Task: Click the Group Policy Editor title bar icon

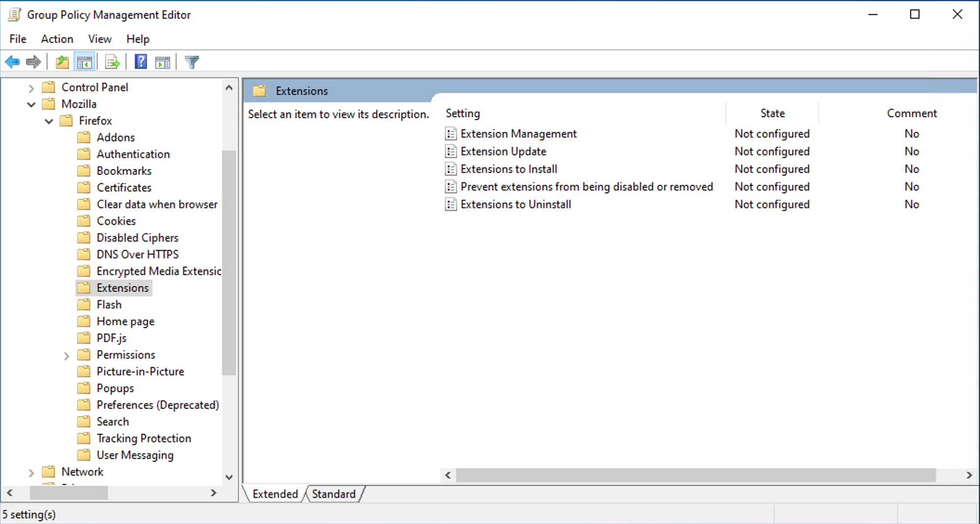Action: click(15, 15)
